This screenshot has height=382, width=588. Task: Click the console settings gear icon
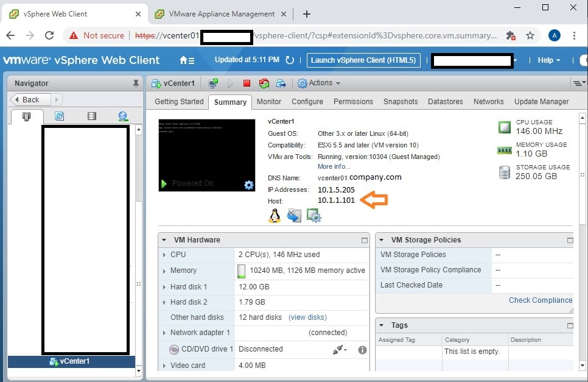(248, 185)
